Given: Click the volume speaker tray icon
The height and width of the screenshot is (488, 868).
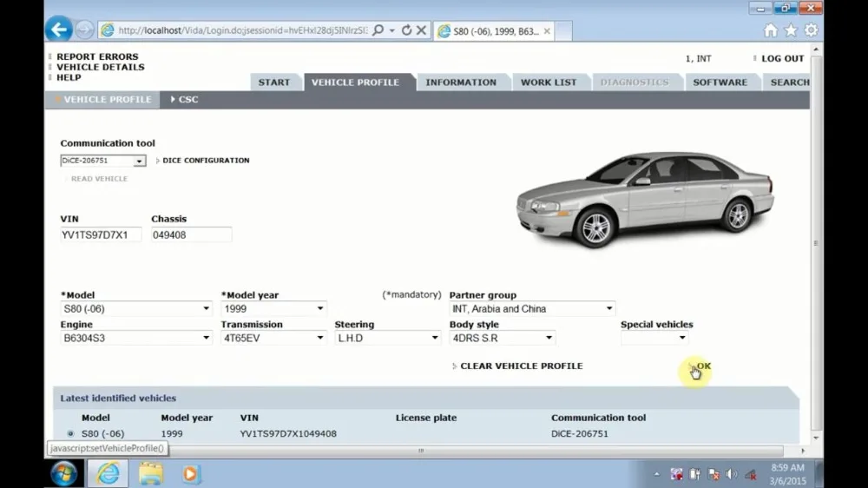Looking at the screenshot, I should [732, 474].
